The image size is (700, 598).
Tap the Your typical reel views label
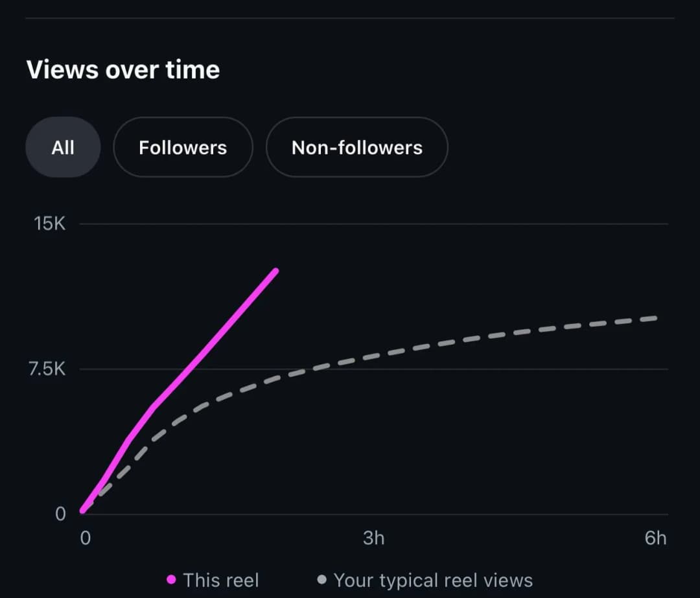(433, 580)
